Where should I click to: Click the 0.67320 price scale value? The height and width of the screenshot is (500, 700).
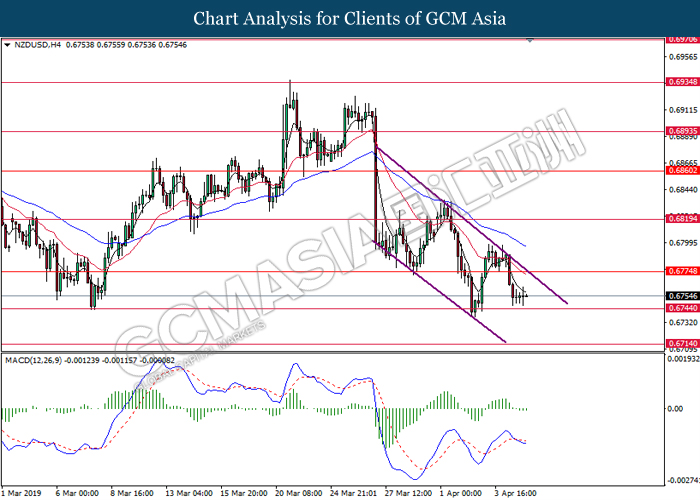(683, 322)
